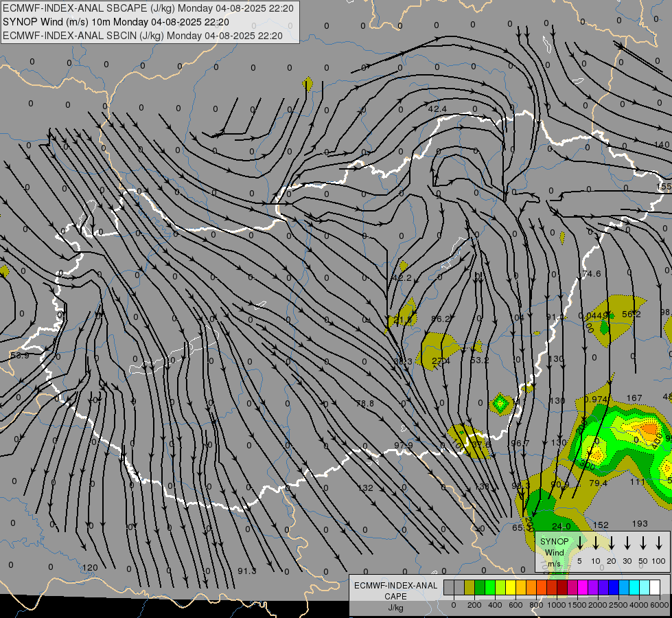Click the 1000 tick label on CAPE scale
The width and height of the screenshot is (672, 618).
[557, 605]
